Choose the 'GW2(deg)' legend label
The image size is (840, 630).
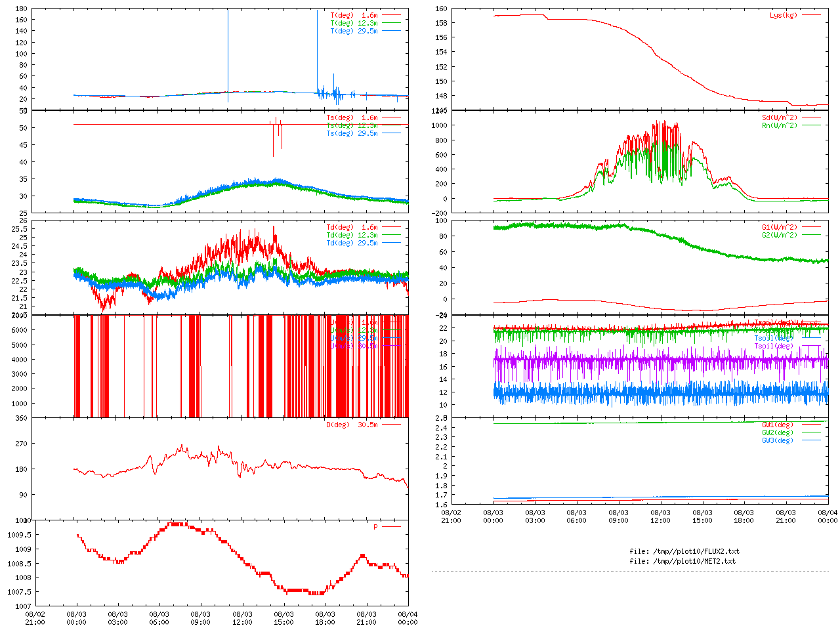coord(778,433)
